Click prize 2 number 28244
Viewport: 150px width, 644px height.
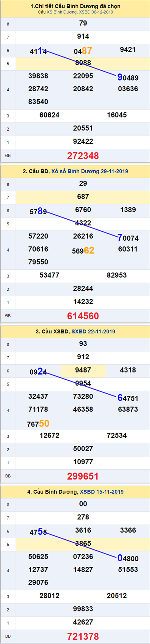coord(83,288)
